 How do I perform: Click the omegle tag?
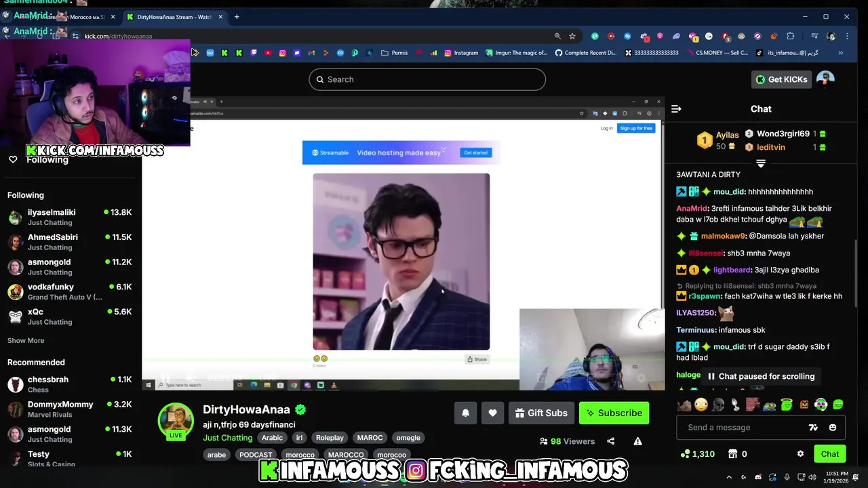(x=408, y=438)
